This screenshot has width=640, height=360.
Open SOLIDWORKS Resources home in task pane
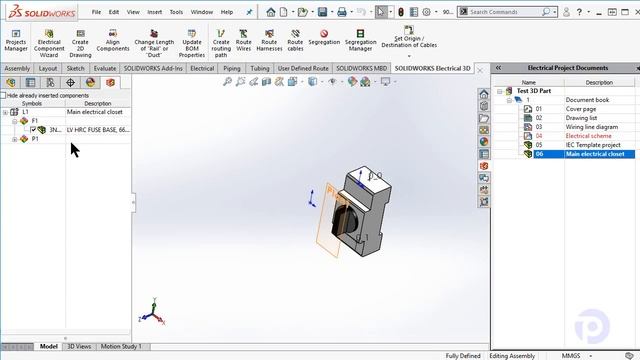click(x=484, y=94)
